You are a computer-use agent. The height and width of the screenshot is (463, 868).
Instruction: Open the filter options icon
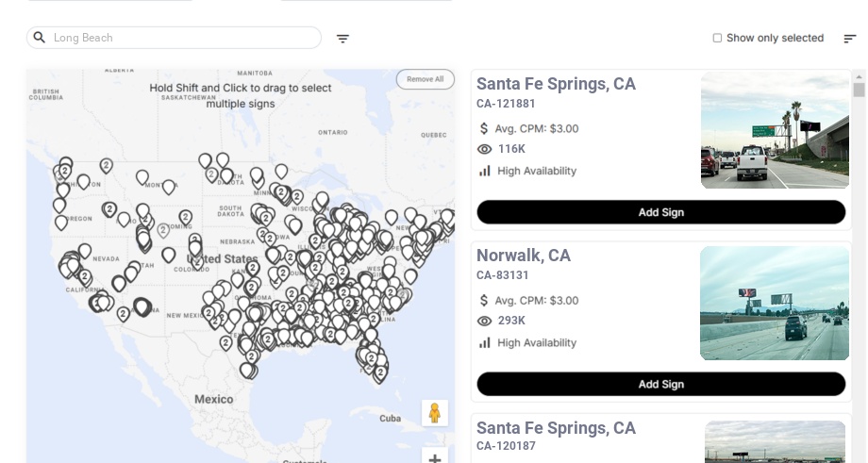pyautogui.click(x=342, y=39)
